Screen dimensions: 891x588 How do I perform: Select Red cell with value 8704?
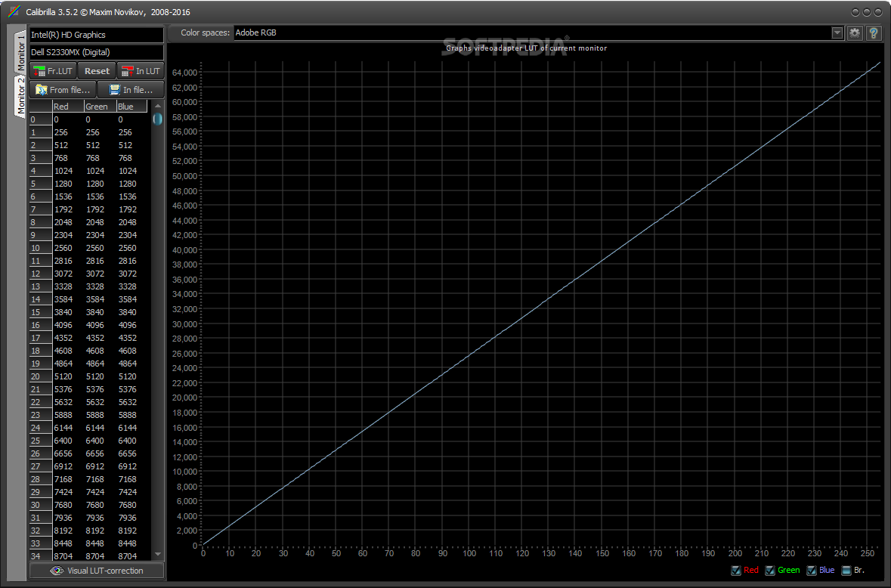point(67,556)
